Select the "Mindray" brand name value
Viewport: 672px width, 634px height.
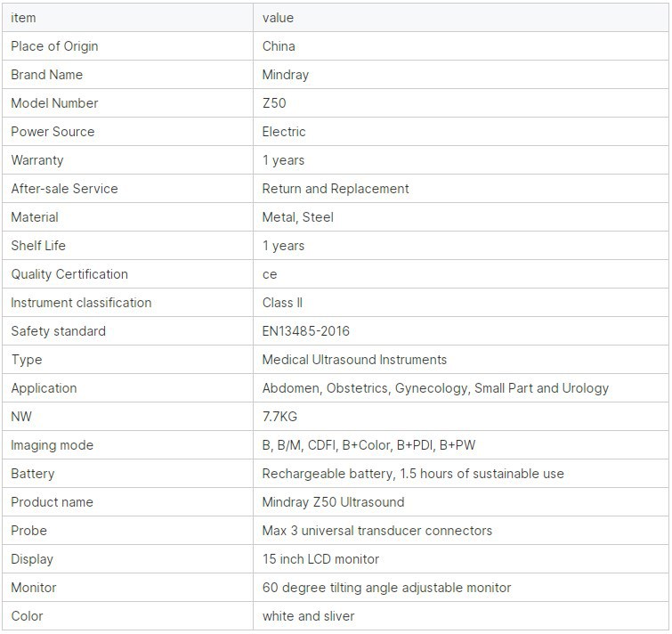pyautogui.click(x=284, y=75)
